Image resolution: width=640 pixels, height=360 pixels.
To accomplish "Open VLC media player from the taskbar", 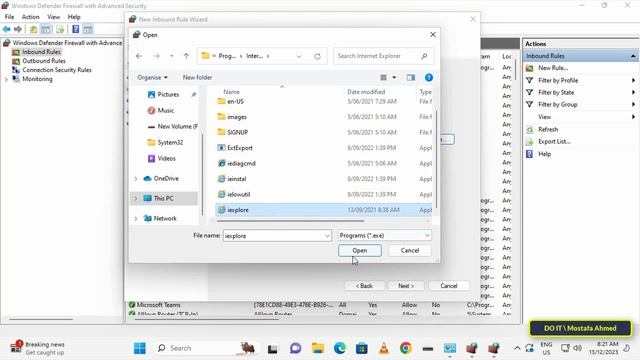I will tap(384, 348).
